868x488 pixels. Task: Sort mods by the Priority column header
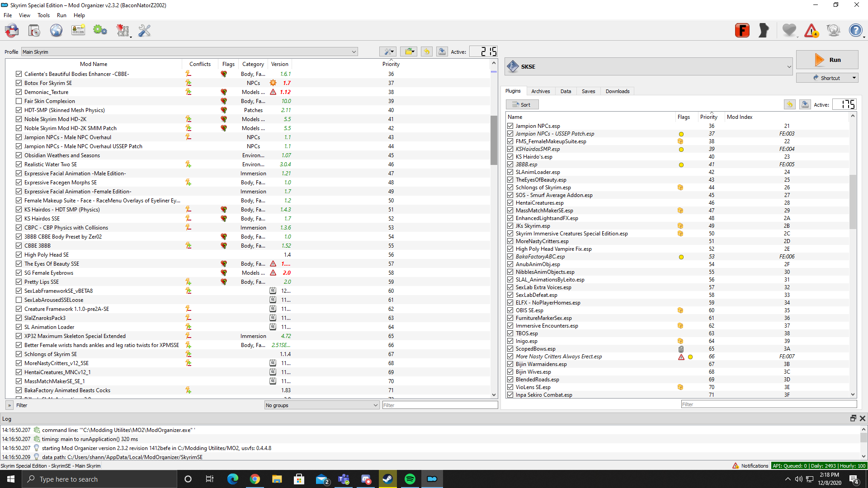(391, 64)
